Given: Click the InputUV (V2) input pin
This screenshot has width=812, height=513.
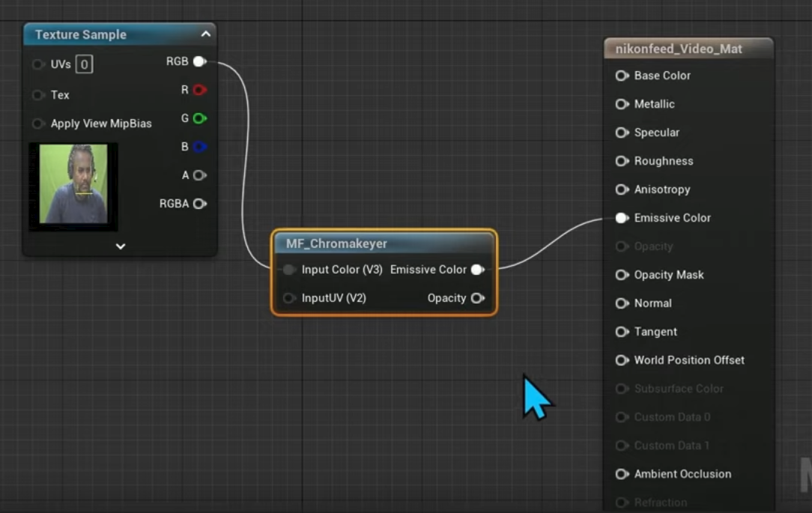Looking at the screenshot, I should pyautogui.click(x=289, y=298).
